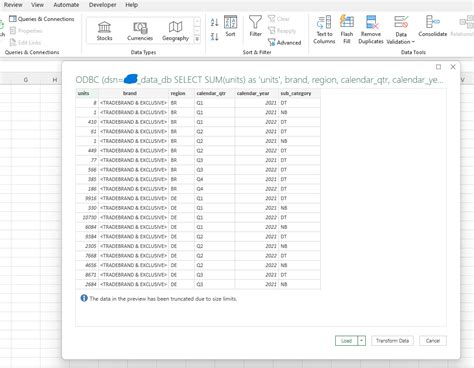Click the info icon beside truncation message
Image resolution: width=474 pixels, height=368 pixels.
(84, 298)
